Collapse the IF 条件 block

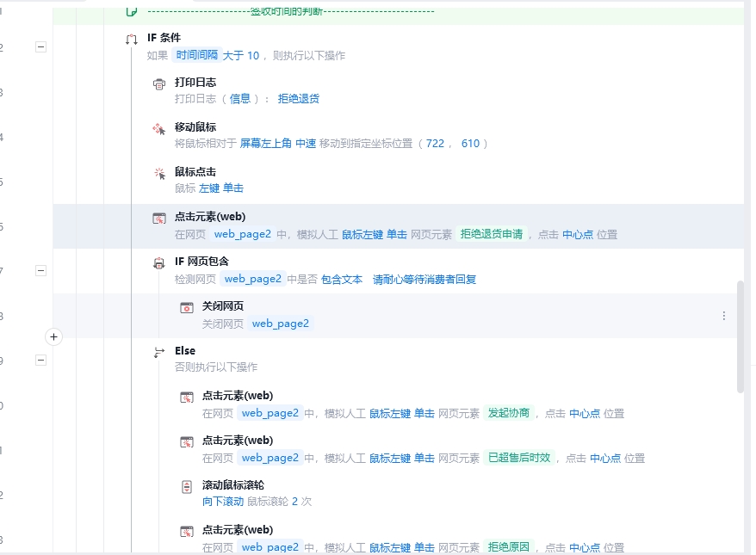(x=41, y=46)
